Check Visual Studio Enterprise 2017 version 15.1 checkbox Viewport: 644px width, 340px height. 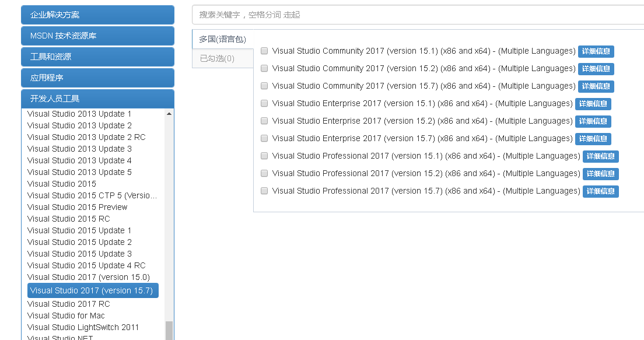point(264,103)
